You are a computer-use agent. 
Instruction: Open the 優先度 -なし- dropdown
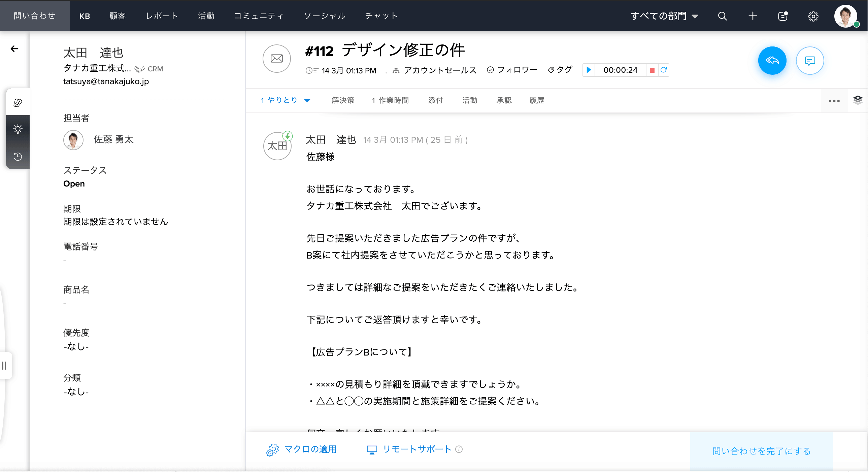click(76, 346)
